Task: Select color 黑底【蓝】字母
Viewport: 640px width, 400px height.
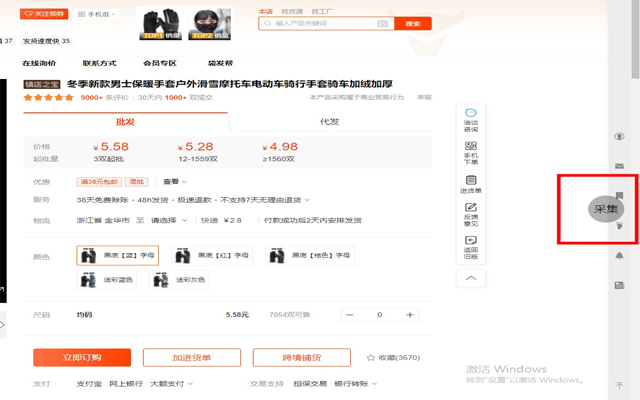Action: pos(118,256)
